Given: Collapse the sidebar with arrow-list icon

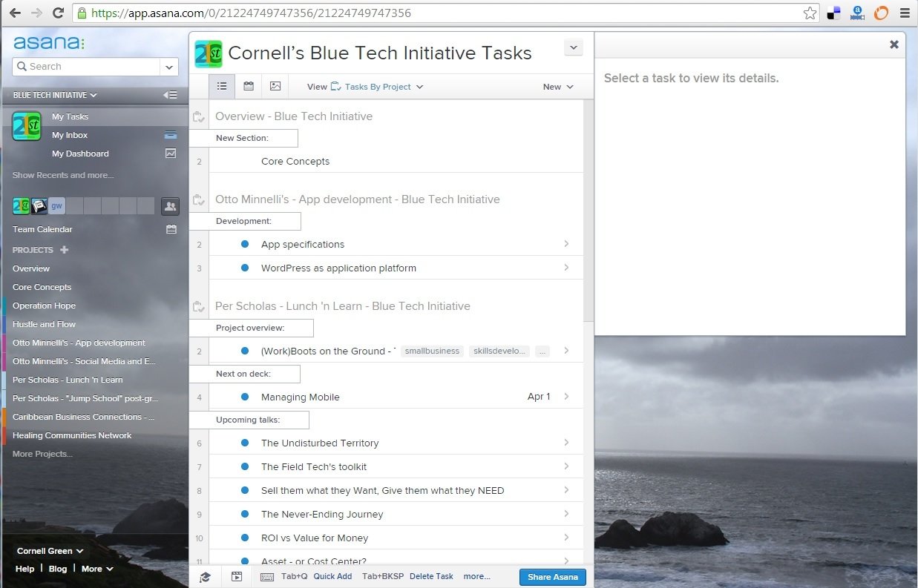Looking at the screenshot, I should point(171,95).
